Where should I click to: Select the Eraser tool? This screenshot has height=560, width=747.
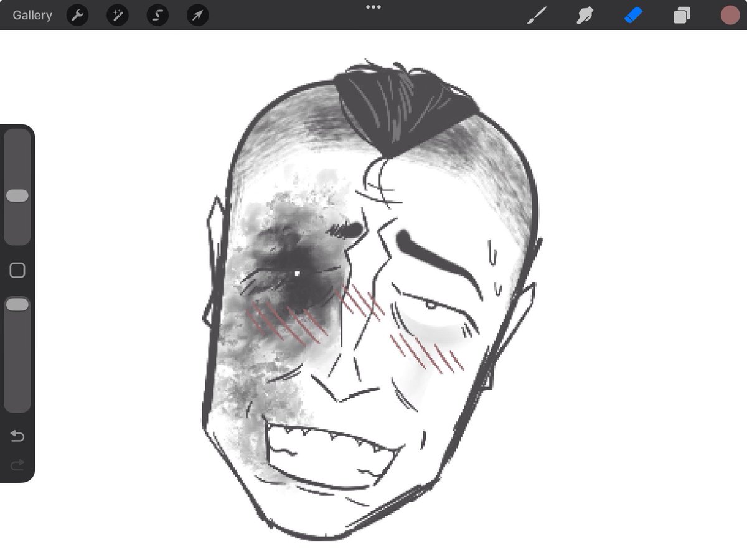click(x=633, y=16)
